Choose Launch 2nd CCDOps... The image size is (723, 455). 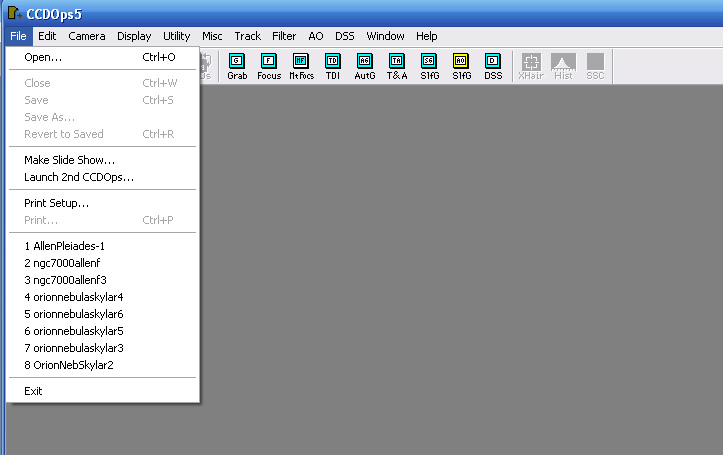pyautogui.click(x=103, y=177)
